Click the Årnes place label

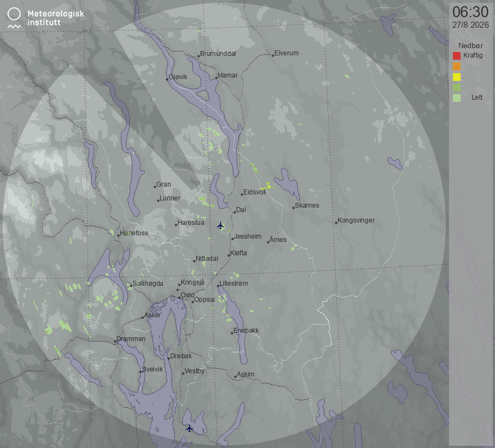[x=278, y=240]
